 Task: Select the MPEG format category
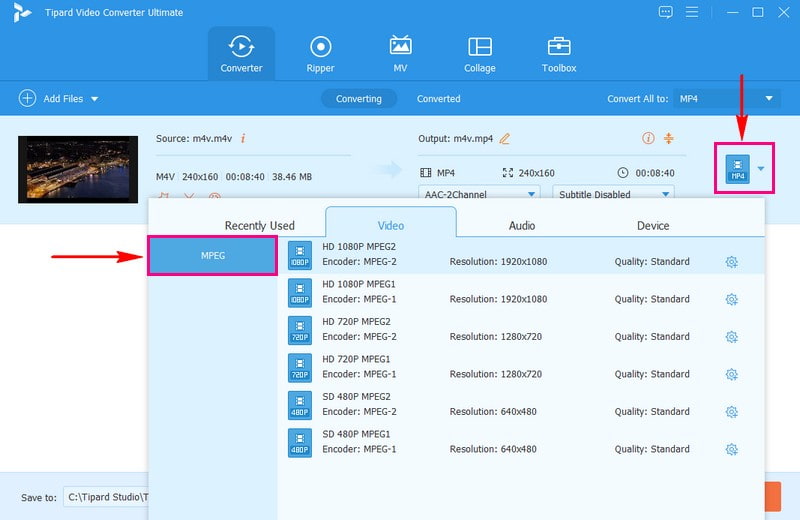pyautogui.click(x=213, y=256)
